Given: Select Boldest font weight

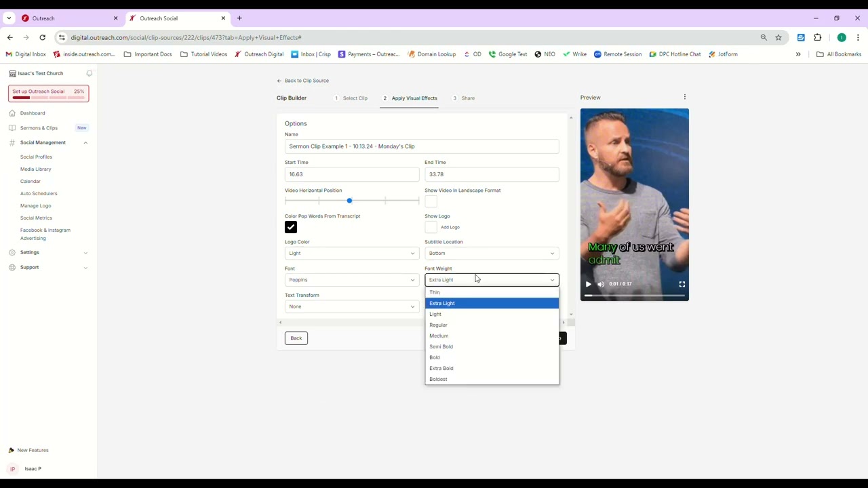Looking at the screenshot, I should point(492,379).
